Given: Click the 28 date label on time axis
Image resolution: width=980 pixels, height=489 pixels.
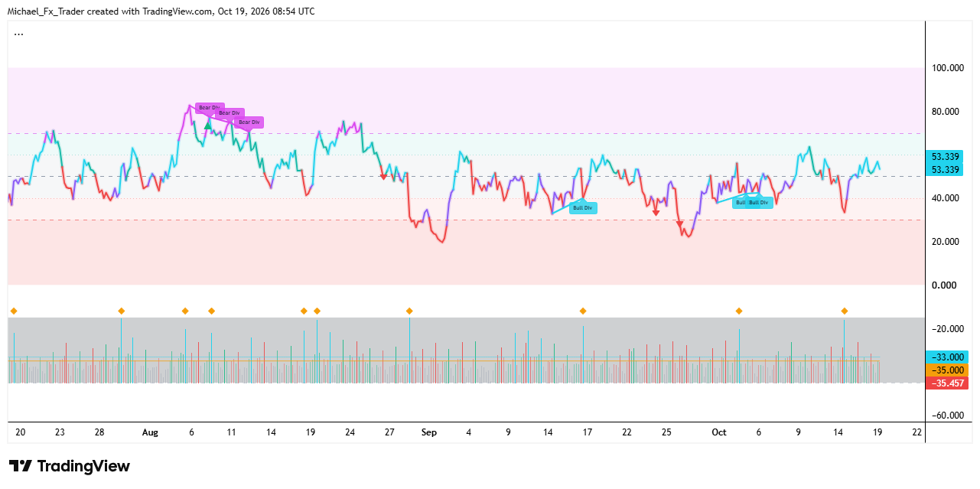Looking at the screenshot, I should [x=99, y=432].
